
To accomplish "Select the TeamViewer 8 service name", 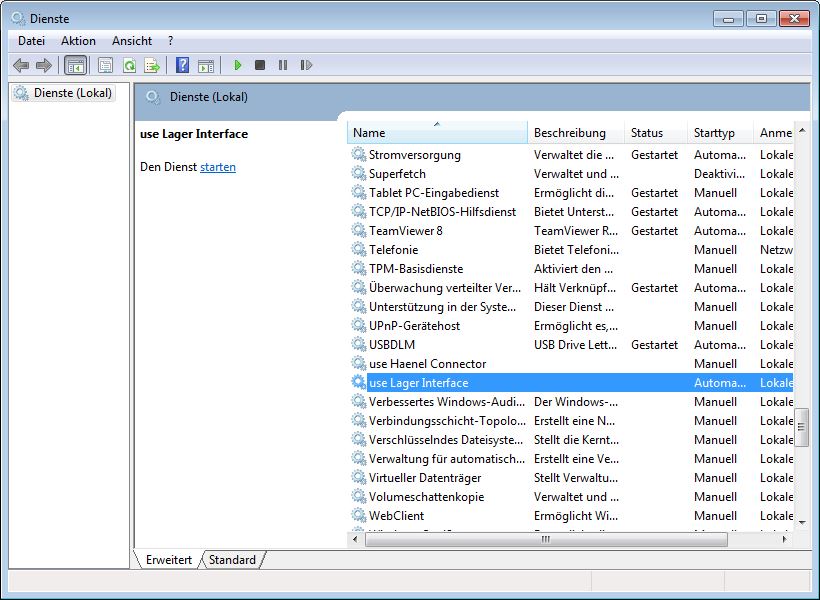I will 405,230.
